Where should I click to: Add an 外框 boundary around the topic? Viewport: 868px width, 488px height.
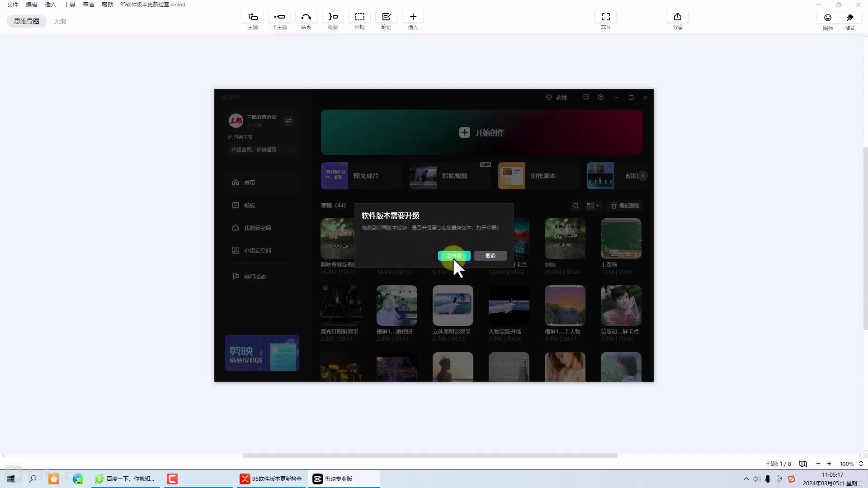(x=359, y=20)
